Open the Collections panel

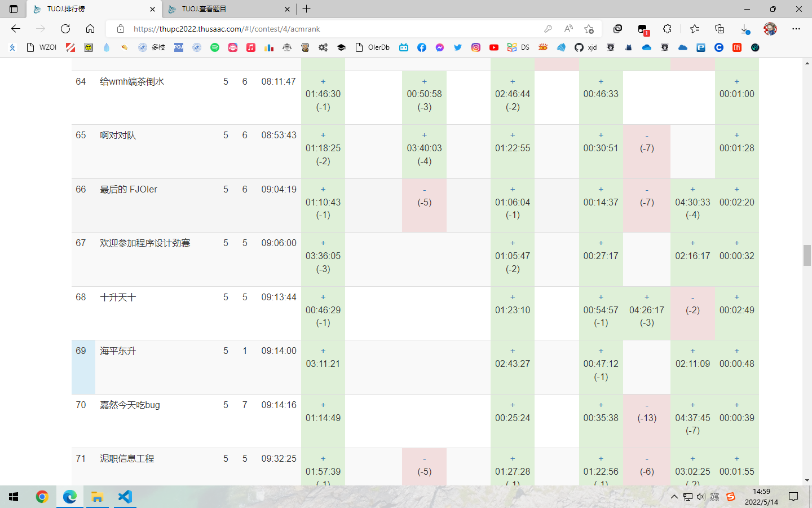coord(720,29)
